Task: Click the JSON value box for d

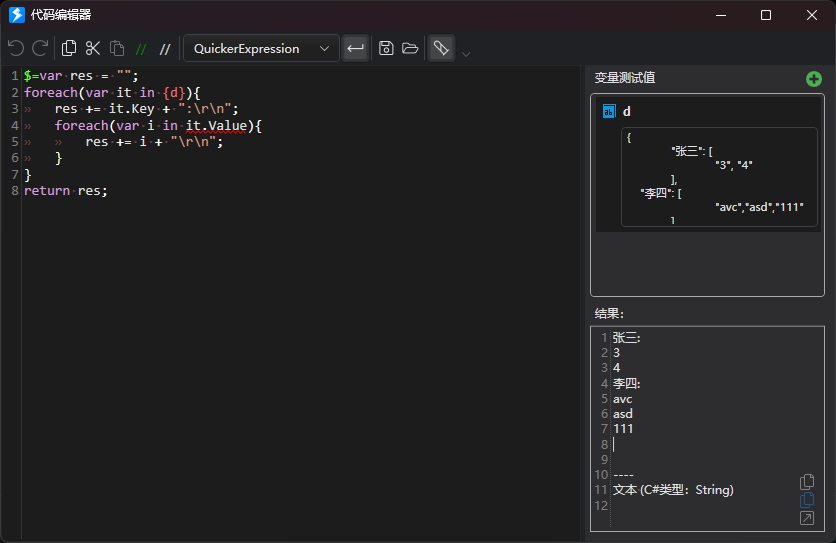Action: [x=719, y=177]
